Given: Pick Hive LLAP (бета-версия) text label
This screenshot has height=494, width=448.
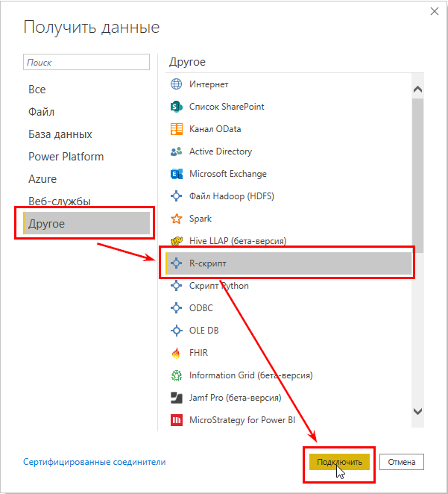Looking at the screenshot, I should [x=238, y=241].
